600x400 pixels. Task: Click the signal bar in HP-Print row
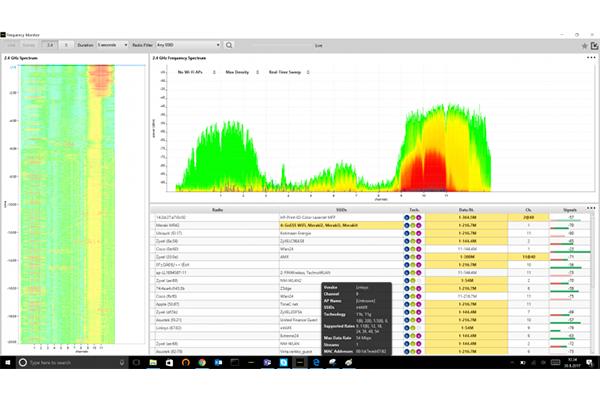point(566,220)
